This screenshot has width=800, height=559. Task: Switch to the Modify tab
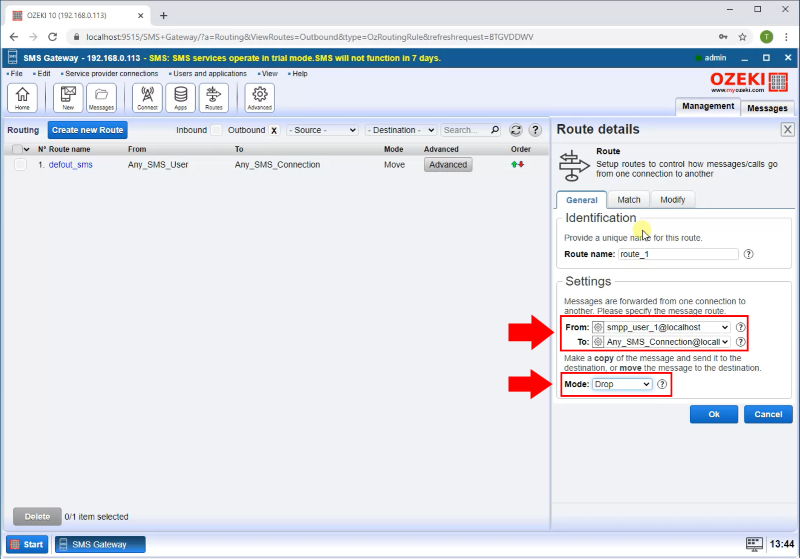[672, 200]
